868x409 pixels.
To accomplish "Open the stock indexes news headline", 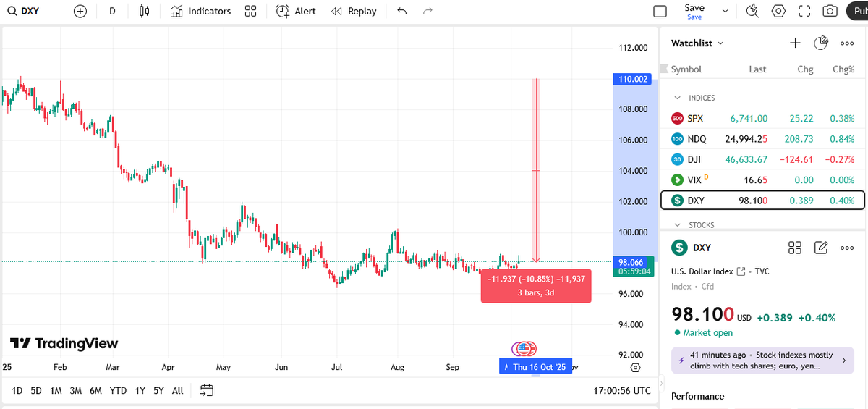I will tap(763, 360).
